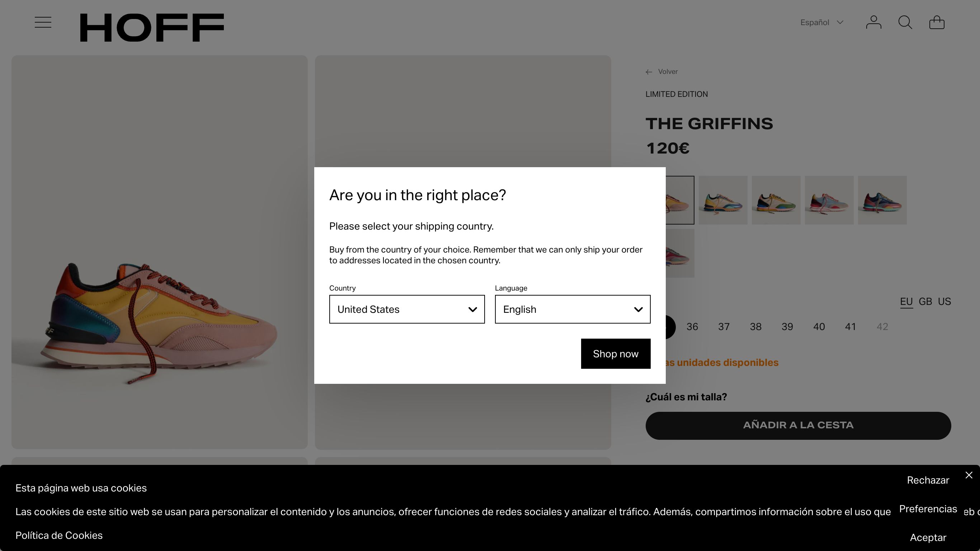The image size is (980, 551).
Task: Click the Volver back arrow
Action: tap(649, 71)
